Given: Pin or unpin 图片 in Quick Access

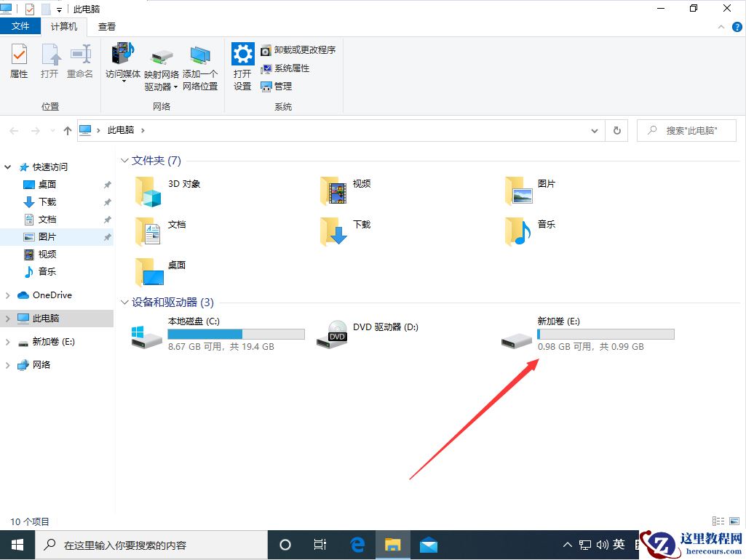Looking at the screenshot, I should [107, 236].
